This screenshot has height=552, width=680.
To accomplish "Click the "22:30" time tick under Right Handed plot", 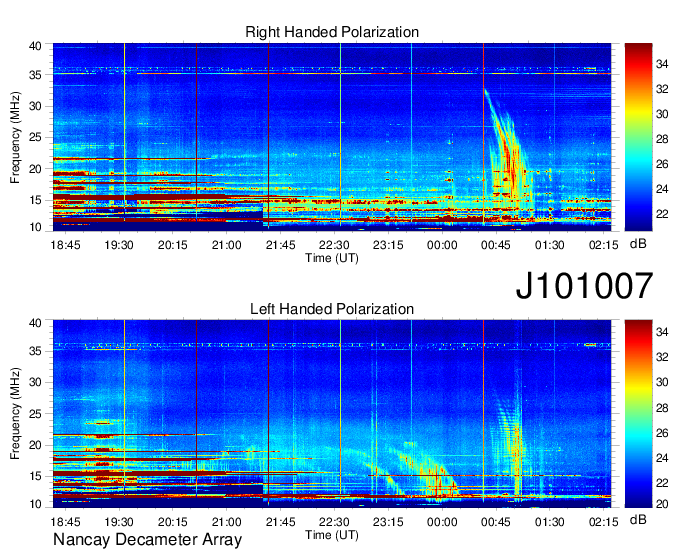I will pyautogui.click(x=334, y=245).
